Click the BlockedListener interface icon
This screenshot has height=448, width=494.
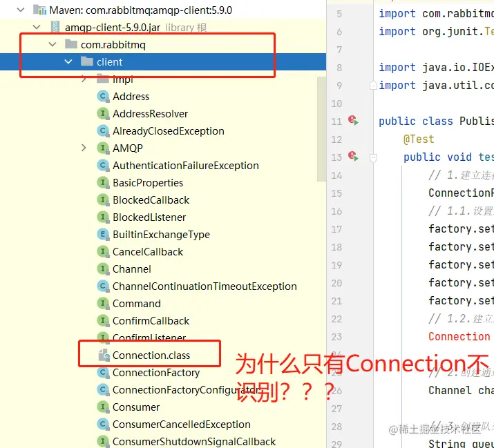click(103, 217)
